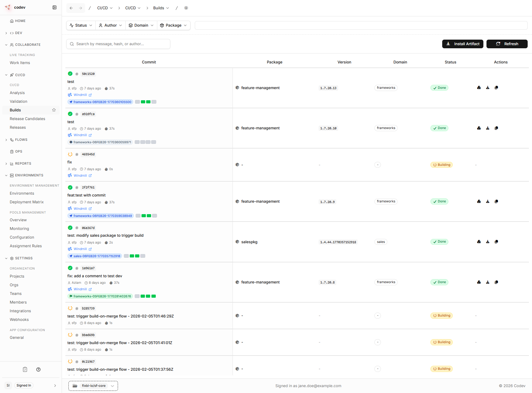Select Release Candidates in the sidebar
Viewport: 532px width, 393px height.
coord(27,119)
